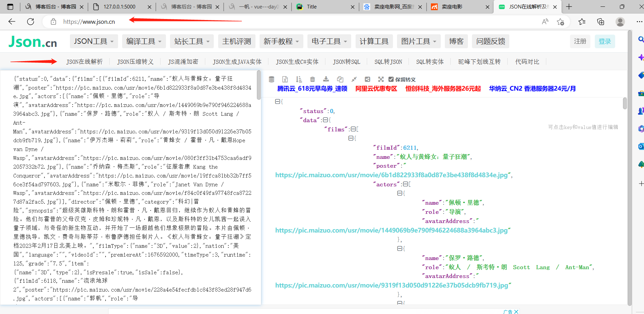Screen dimensions: 644x314
Task: Open the shopping tag icon in sidebar
Action: pyautogui.click(x=641, y=75)
